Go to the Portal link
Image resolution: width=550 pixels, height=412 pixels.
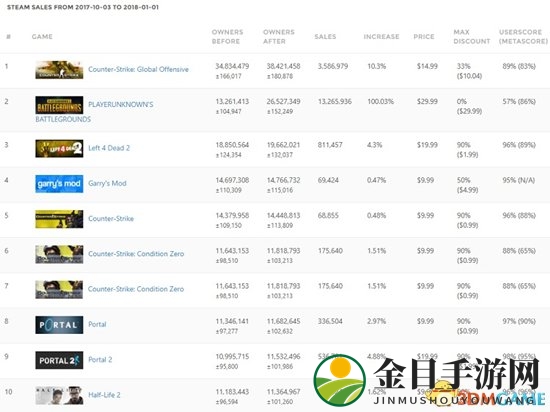97,324
